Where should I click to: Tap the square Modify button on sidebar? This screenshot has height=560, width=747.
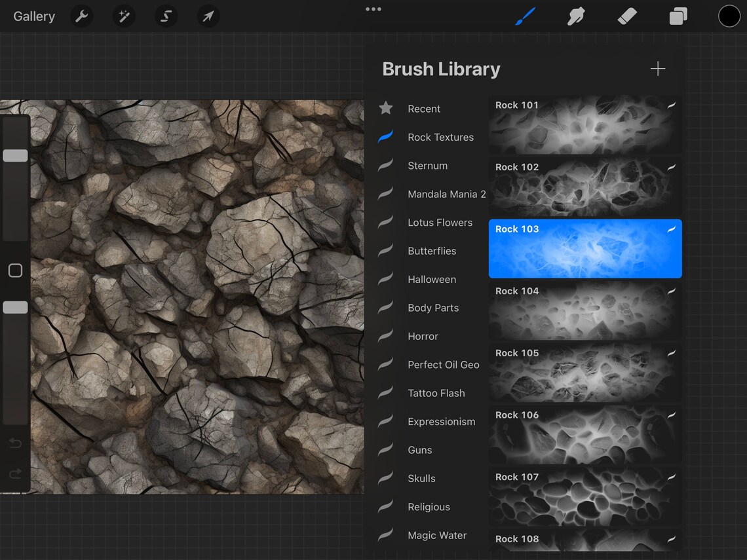(15, 271)
